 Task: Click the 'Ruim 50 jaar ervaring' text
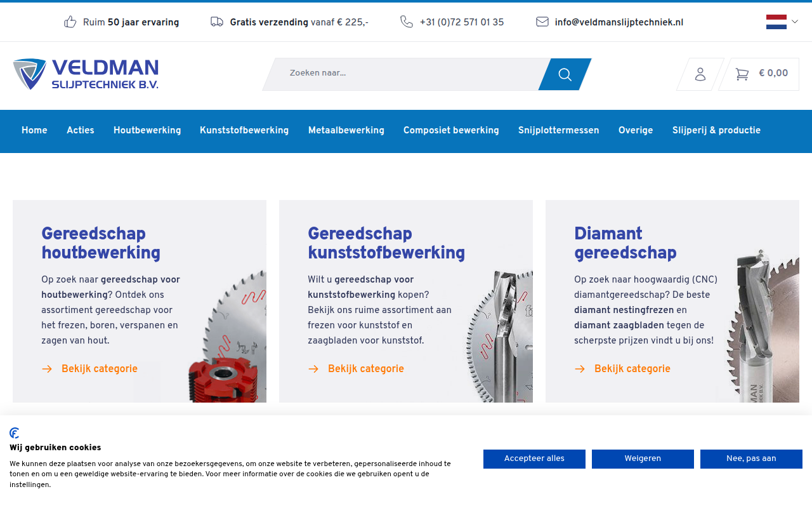131,23
